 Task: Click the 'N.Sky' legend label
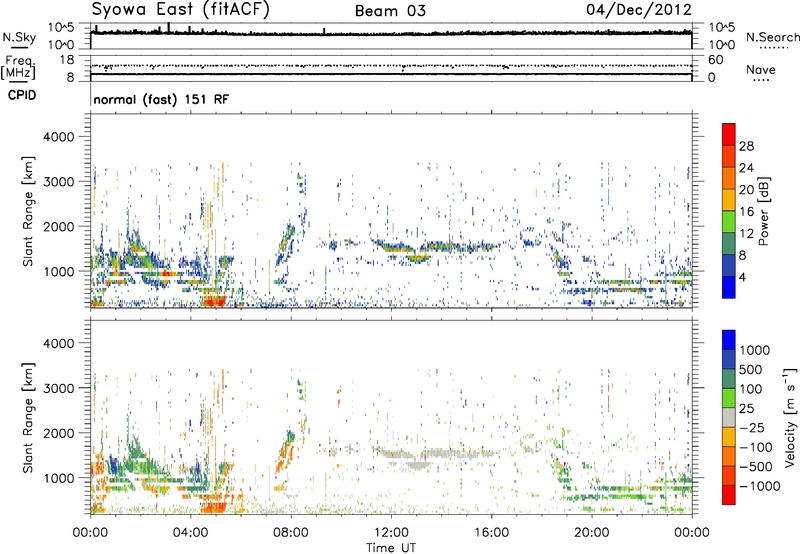click(x=19, y=37)
